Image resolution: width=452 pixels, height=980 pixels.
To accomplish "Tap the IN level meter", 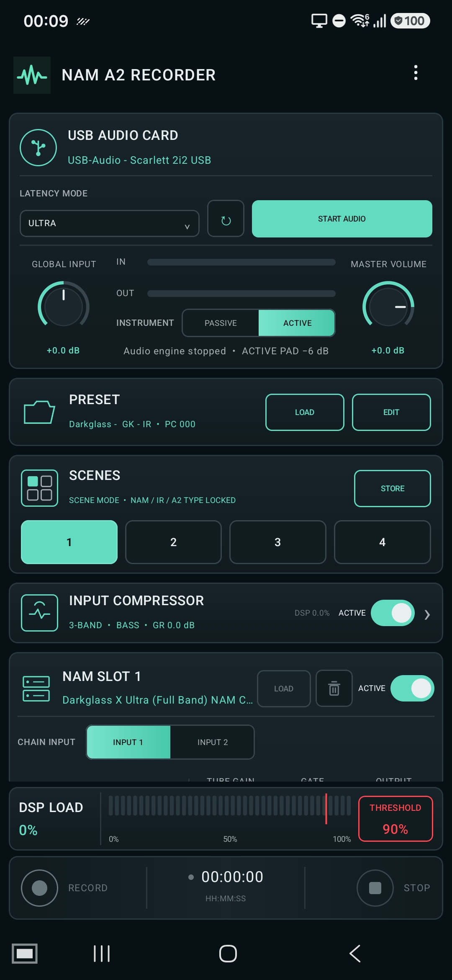I will (241, 262).
